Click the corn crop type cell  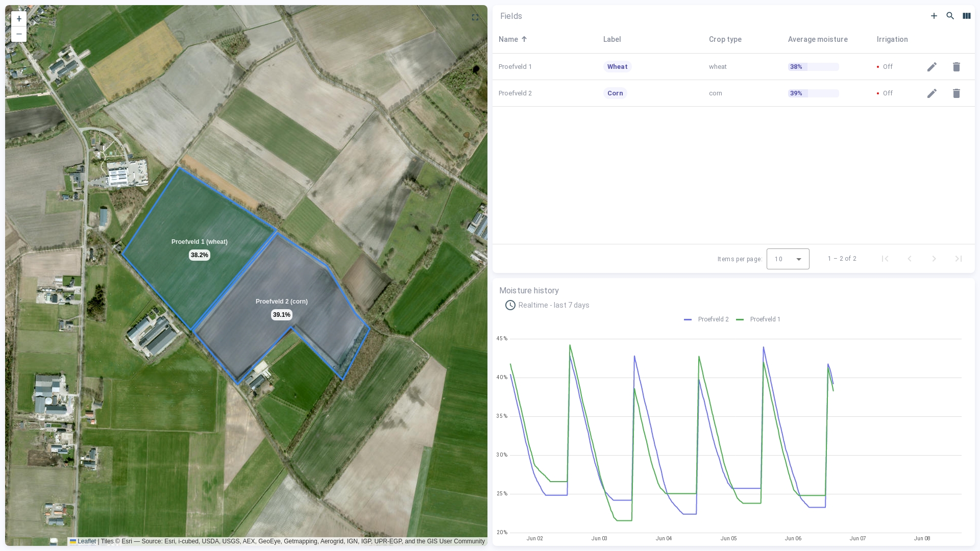coord(716,93)
